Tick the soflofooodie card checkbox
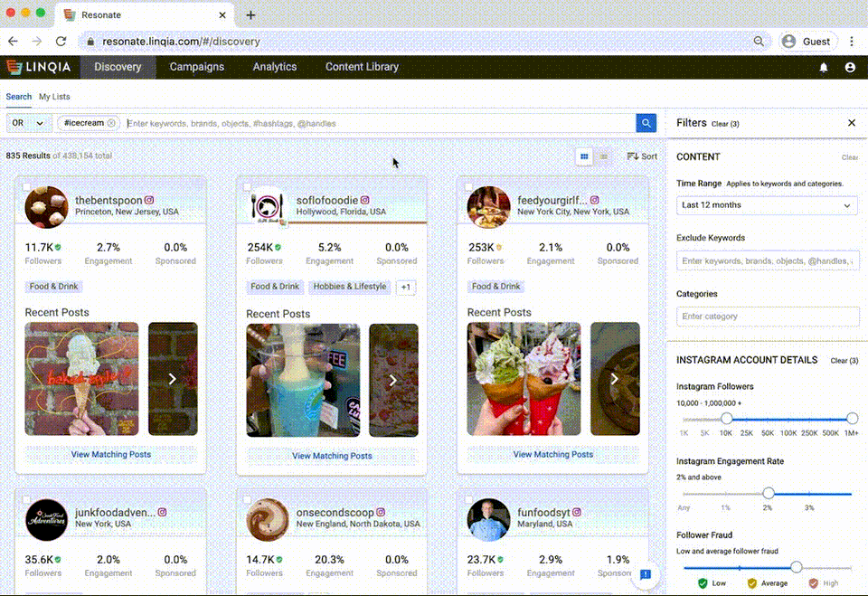The height and width of the screenshot is (596, 868). tap(247, 187)
